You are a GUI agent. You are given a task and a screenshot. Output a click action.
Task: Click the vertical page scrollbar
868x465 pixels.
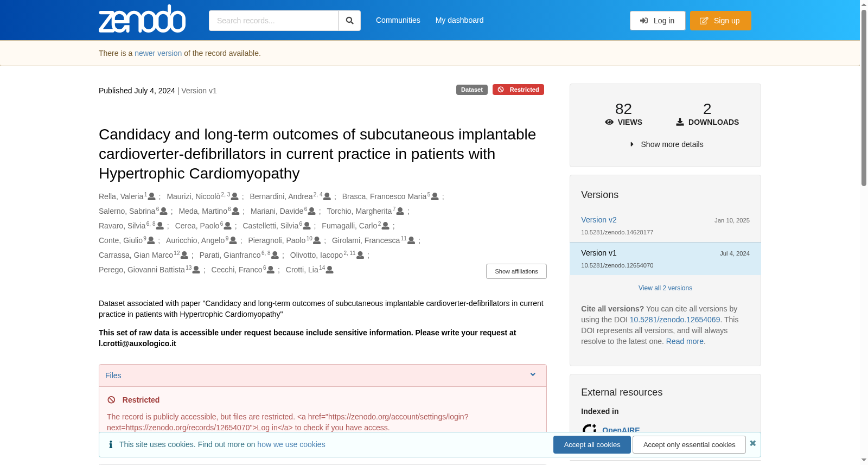pos(864,98)
